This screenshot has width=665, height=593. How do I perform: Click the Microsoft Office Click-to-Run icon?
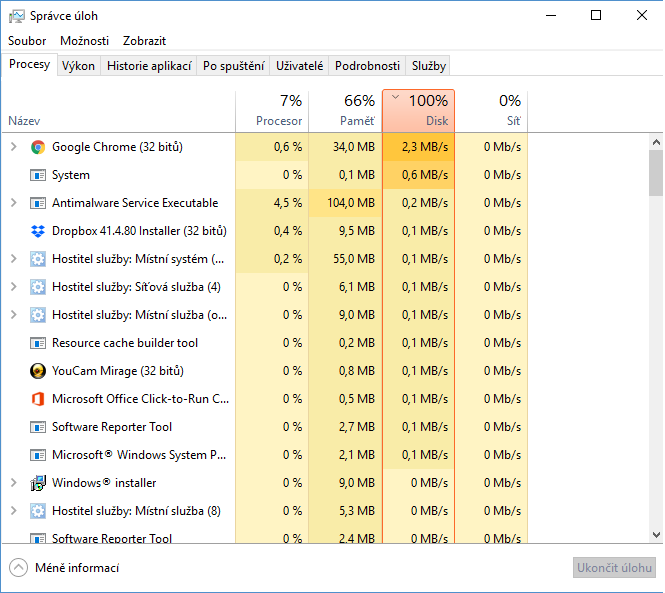point(38,399)
